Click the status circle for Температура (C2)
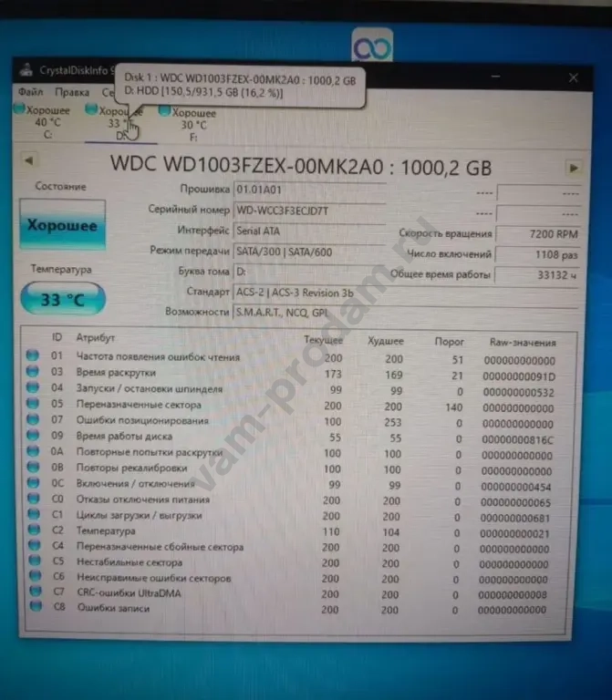The height and width of the screenshot is (700, 612). (x=34, y=530)
